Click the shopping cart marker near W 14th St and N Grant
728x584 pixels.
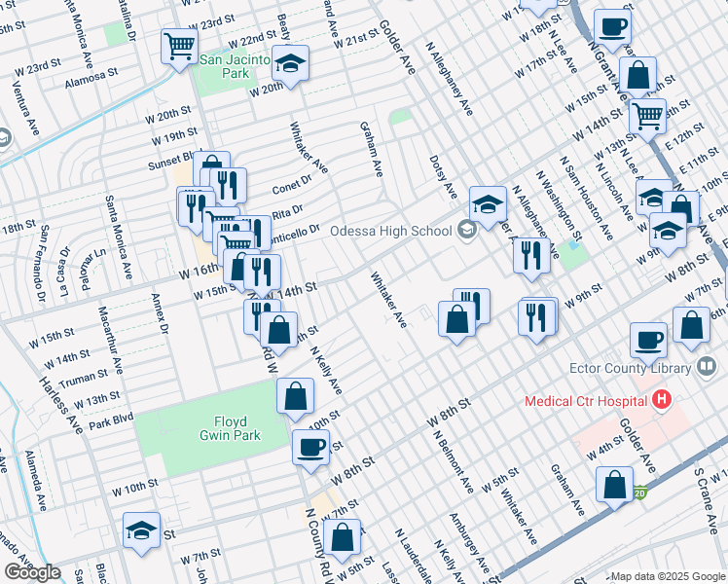point(647,117)
